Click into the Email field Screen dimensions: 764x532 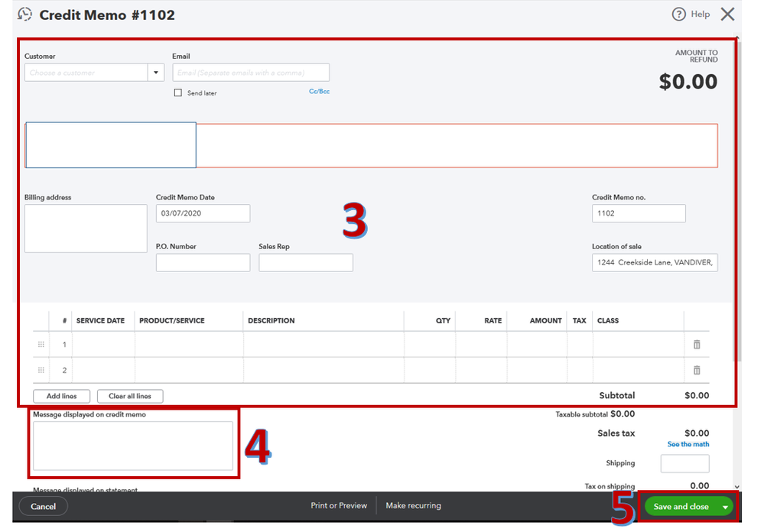click(x=251, y=73)
